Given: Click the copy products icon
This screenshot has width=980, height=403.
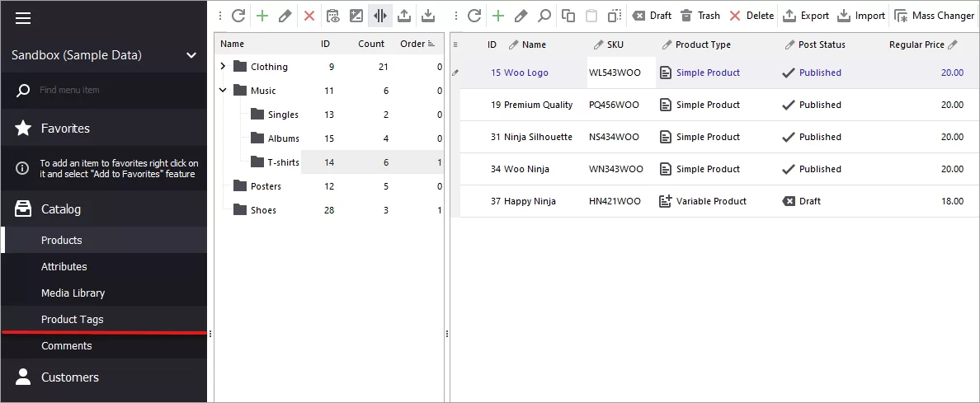Looking at the screenshot, I should tap(568, 16).
